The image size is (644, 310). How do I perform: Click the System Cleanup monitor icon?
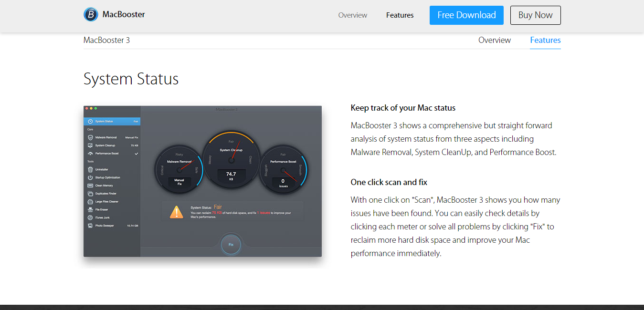coord(90,145)
